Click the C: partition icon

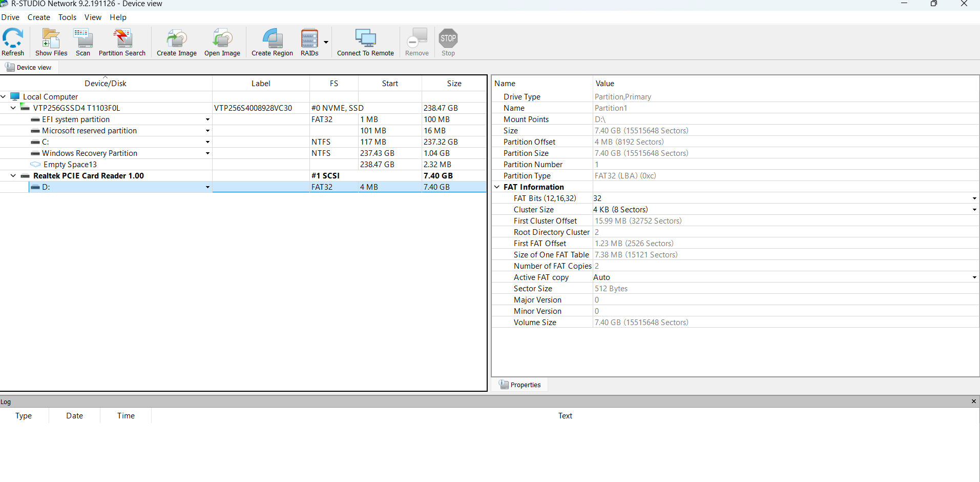click(x=35, y=142)
